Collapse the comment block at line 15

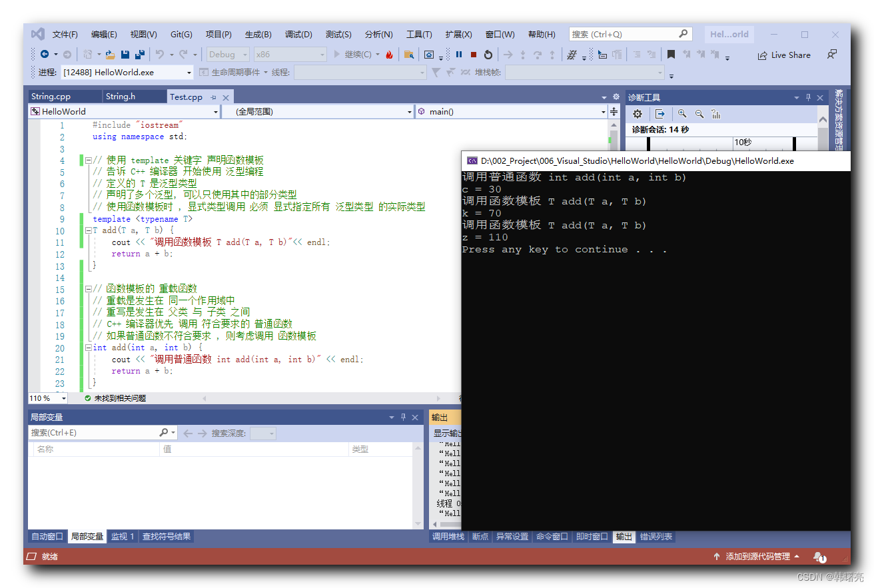coord(88,289)
